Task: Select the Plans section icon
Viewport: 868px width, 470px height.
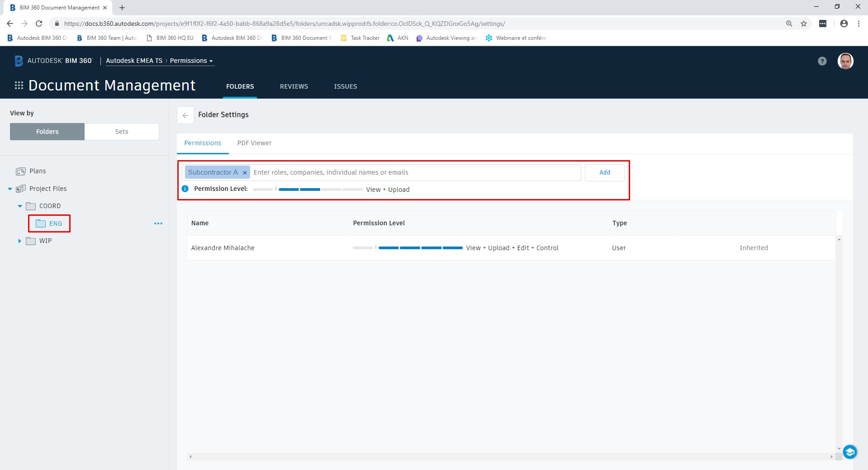Action: click(x=21, y=171)
